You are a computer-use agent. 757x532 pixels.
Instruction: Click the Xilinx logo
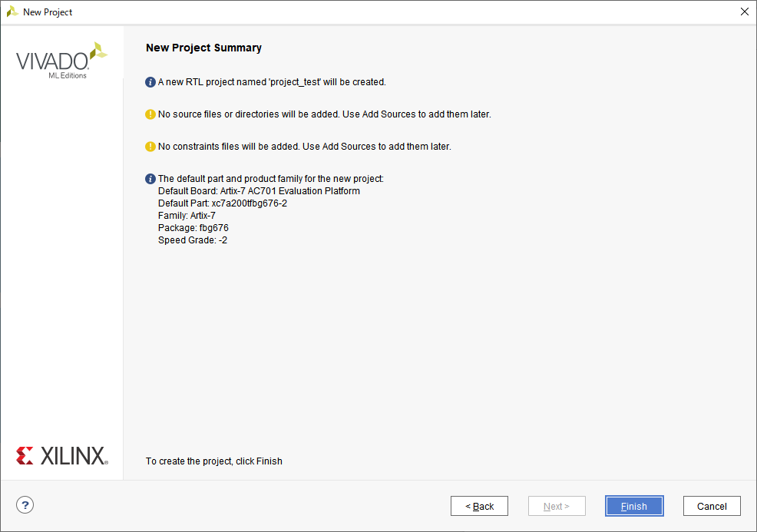[x=61, y=456]
